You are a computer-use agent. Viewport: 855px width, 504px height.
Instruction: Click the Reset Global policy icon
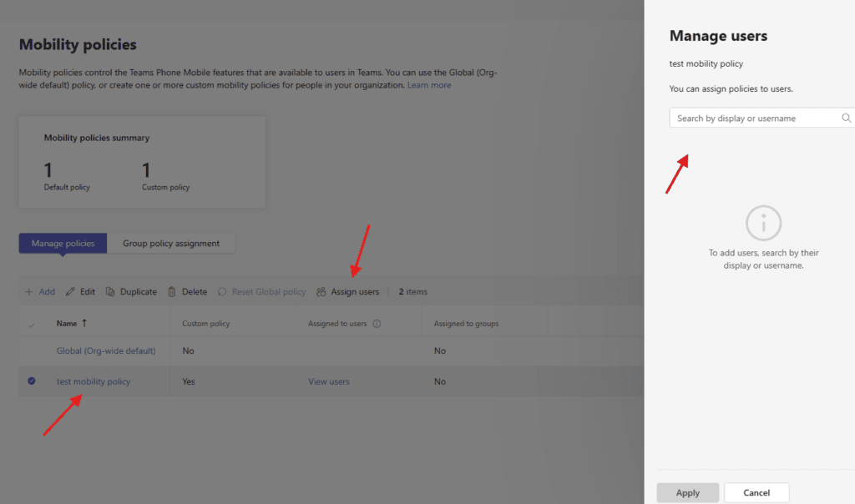[x=222, y=292]
